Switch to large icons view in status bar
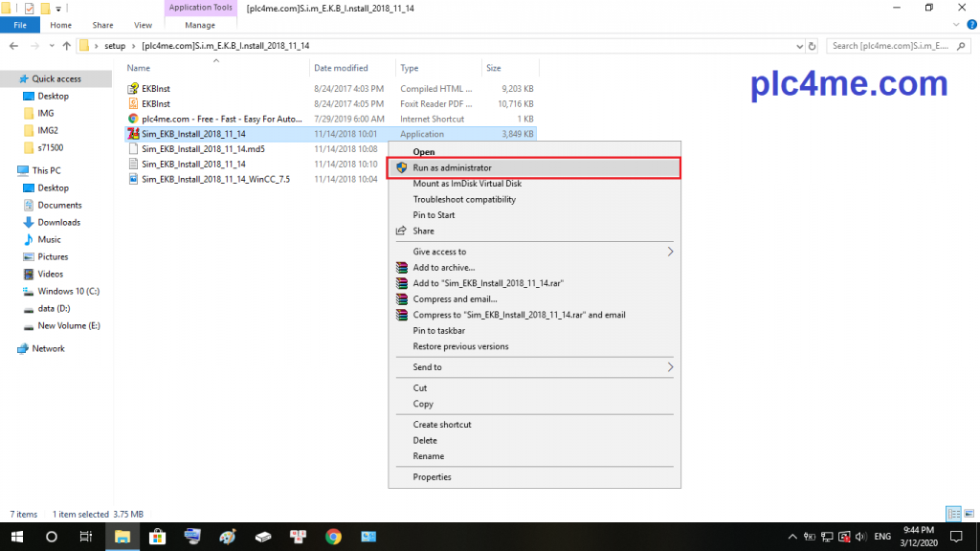 tap(969, 514)
